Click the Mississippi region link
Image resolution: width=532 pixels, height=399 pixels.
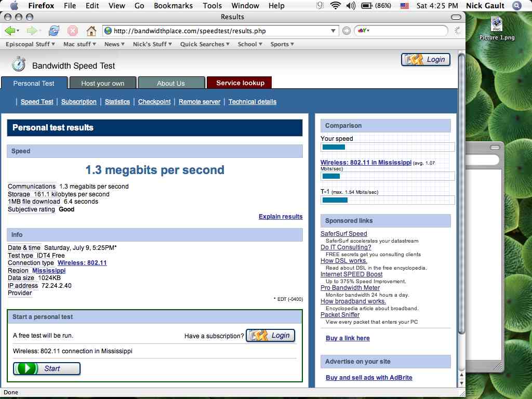tap(49, 270)
